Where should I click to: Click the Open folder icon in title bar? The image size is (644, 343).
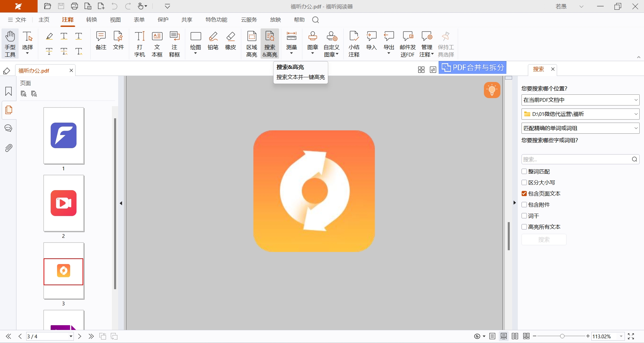point(48,6)
